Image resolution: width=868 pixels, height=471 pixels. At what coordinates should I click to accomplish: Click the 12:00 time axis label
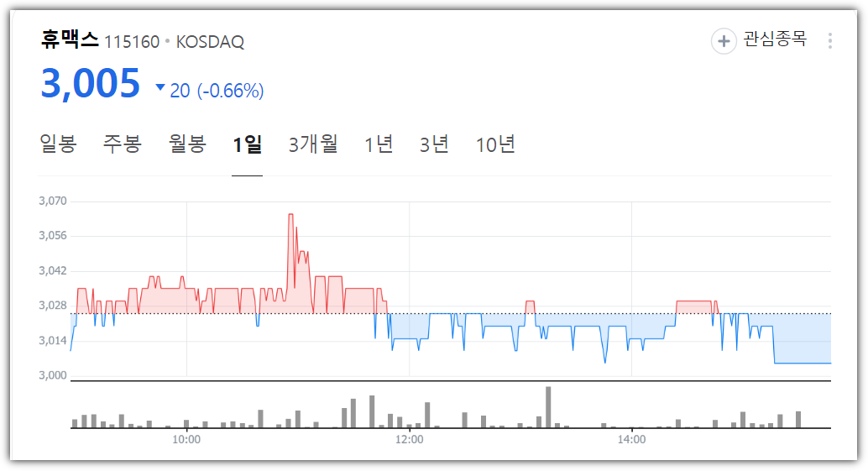coord(409,440)
